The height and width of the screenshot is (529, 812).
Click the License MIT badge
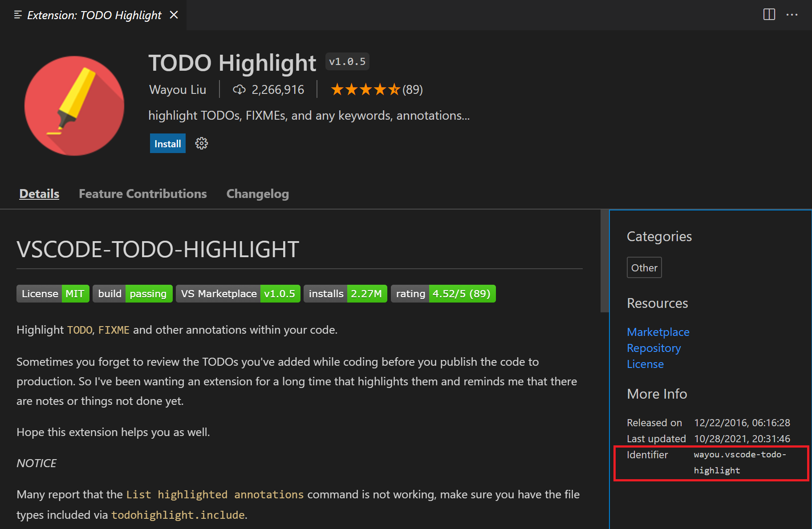coord(53,293)
